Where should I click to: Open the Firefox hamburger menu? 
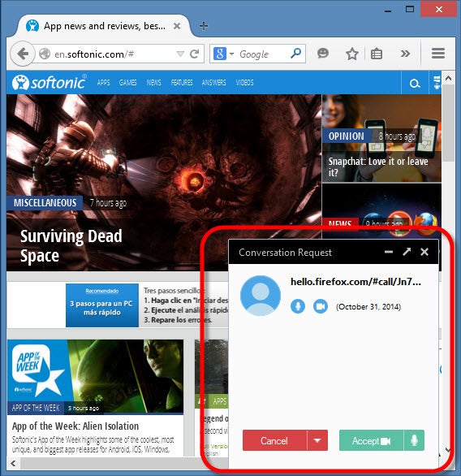438,54
